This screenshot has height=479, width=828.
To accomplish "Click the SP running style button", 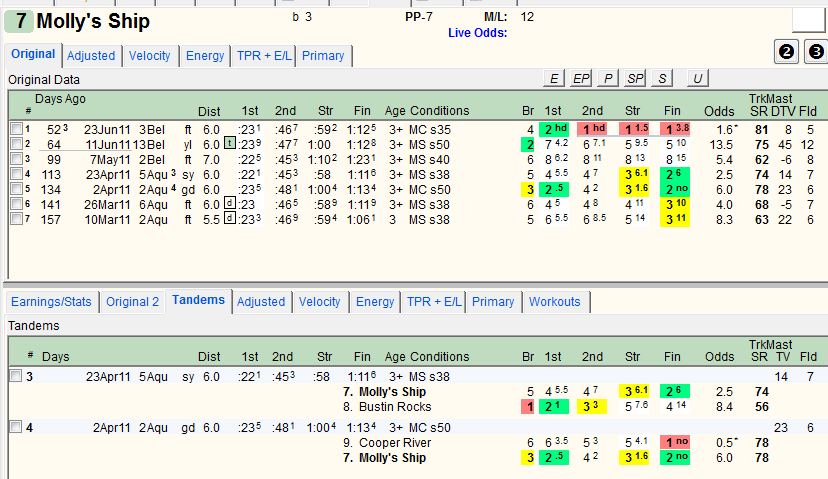I will [x=635, y=79].
